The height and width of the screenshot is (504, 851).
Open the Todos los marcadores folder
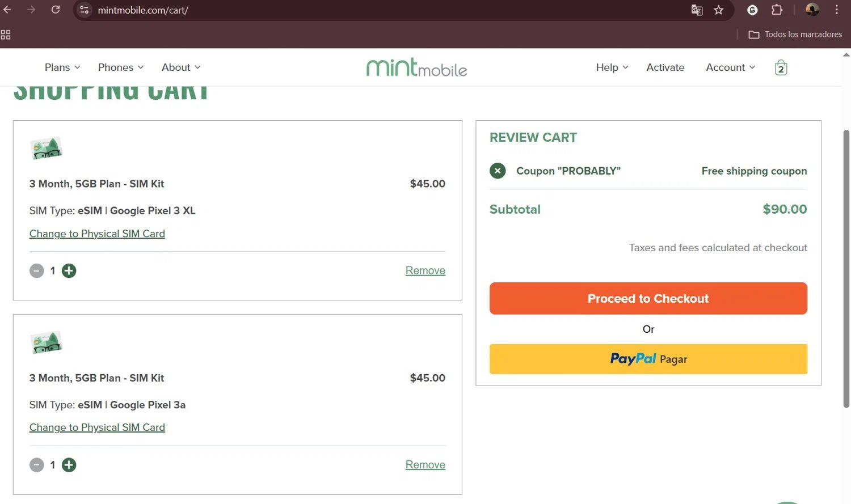click(795, 35)
